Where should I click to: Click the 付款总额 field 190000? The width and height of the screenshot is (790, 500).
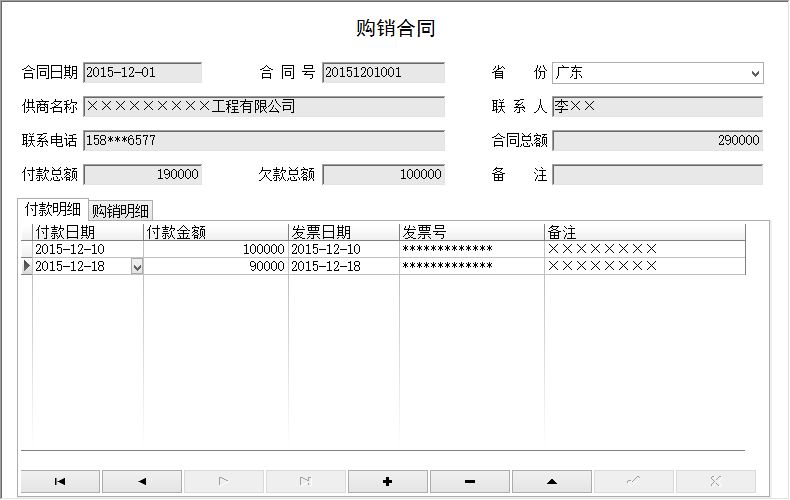[x=143, y=175]
